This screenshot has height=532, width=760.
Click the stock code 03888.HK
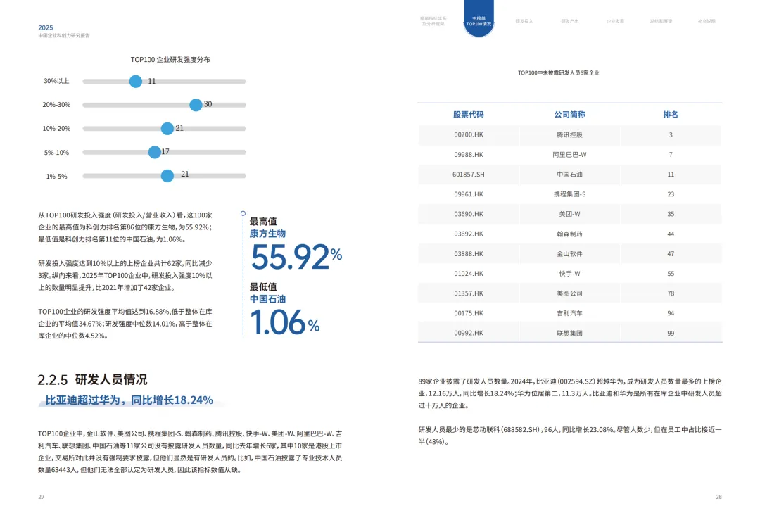(x=469, y=254)
